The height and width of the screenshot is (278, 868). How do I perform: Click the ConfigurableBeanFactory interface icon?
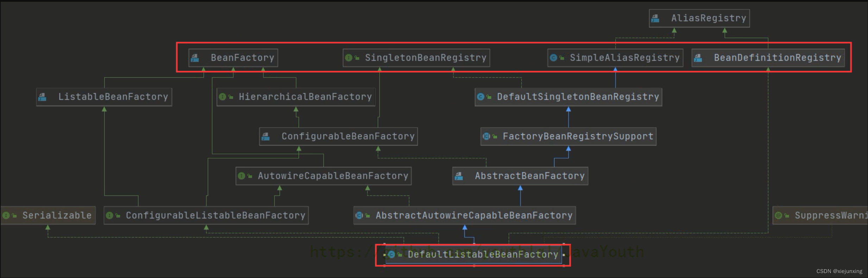pyautogui.click(x=265, y=136)
